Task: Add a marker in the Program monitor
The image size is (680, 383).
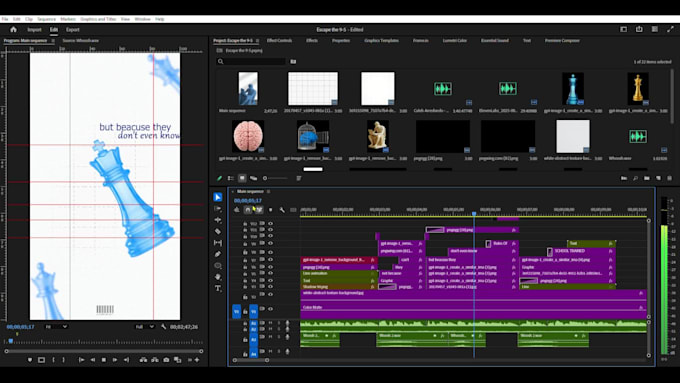Action: pos(29,360)
